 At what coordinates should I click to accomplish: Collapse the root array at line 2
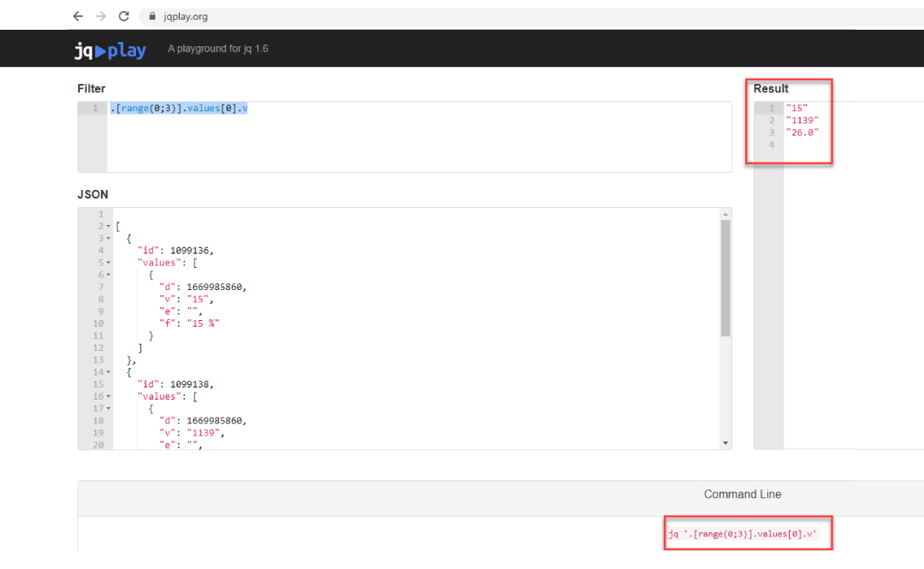109,226
